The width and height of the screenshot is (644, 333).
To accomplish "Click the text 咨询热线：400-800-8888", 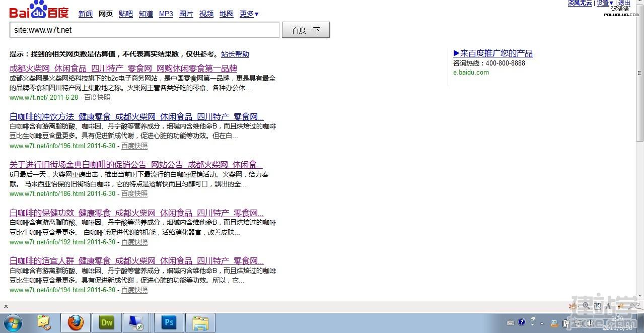I will coord(489,63).
